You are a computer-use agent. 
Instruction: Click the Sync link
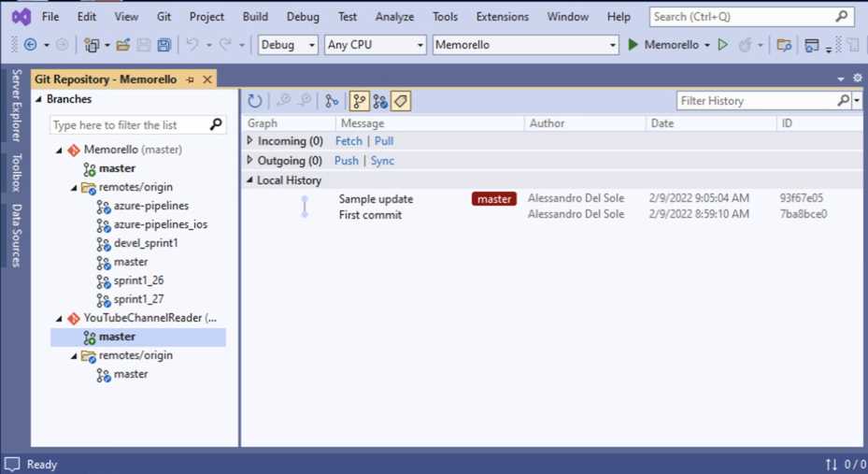pyautogui.click(x=382, y=161)
